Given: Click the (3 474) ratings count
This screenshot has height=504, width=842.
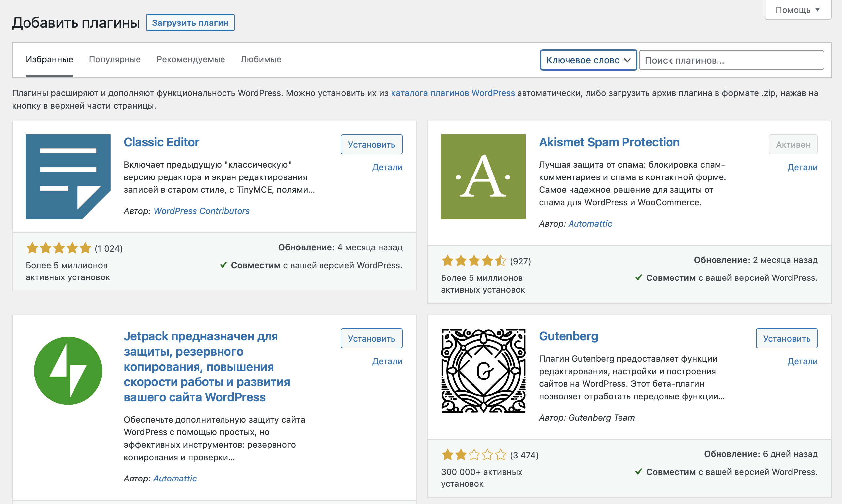Looking at the screenshot, I should [524, 455].
